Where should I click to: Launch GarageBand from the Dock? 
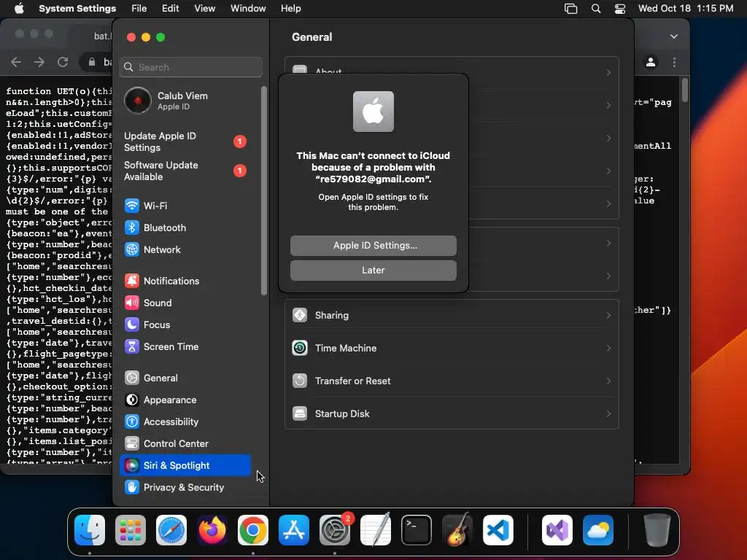[x=457, y=530]
